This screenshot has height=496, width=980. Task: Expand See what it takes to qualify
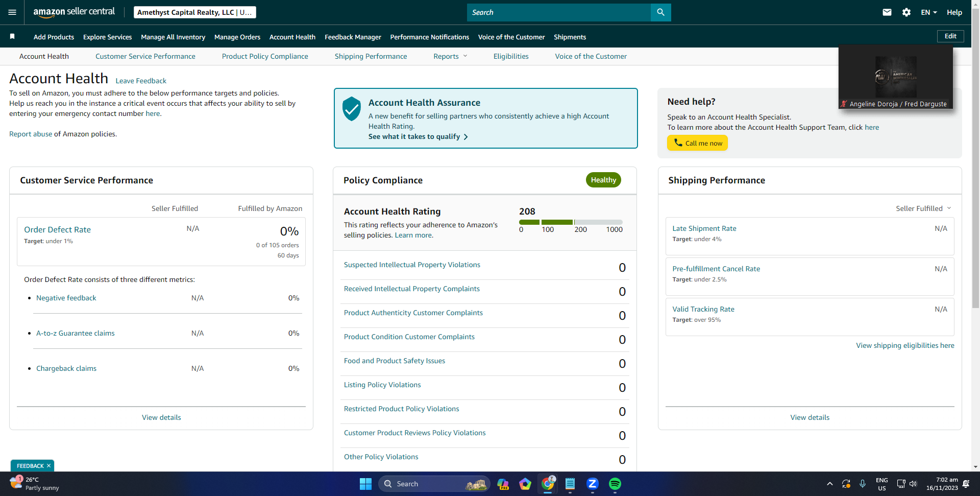[418, 136]
